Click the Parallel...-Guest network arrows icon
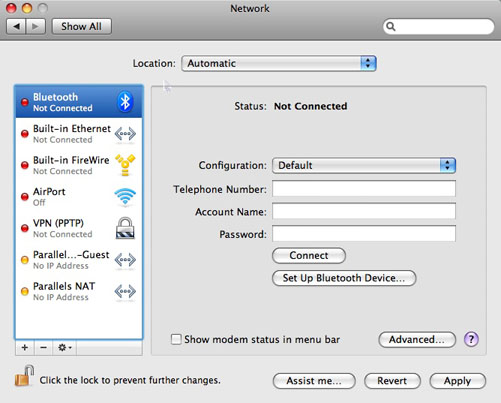 pyautogui.click(x=125, y=260)
